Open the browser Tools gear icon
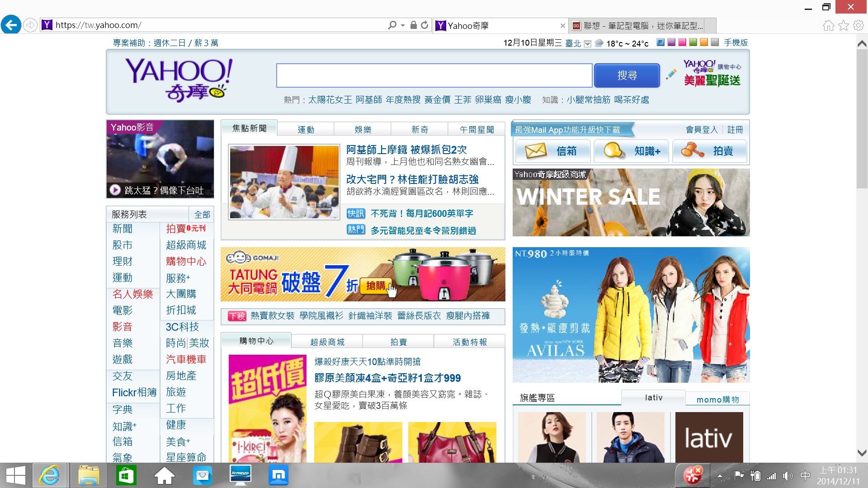The image size is (868, 488). (x=859, y=25)
